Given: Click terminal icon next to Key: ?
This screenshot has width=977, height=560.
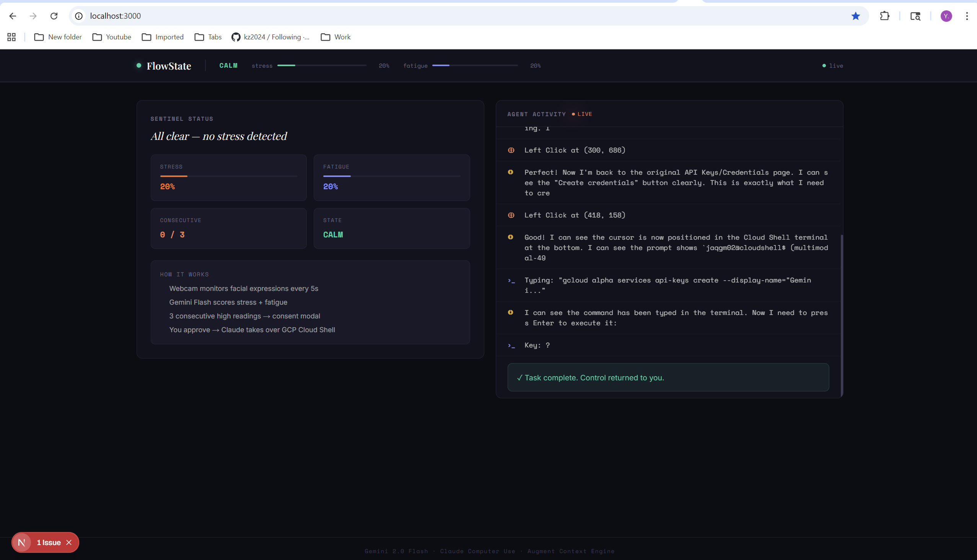Looking at the screenshot, I should pos(511,346).
